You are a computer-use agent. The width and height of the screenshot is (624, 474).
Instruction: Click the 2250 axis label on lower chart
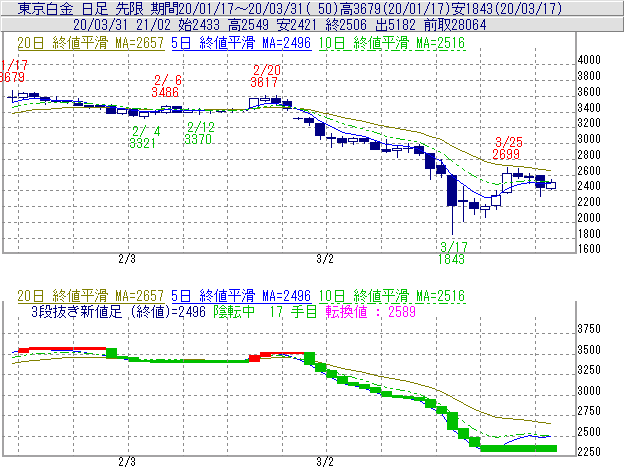pyautogui.click(x=589, y=452)
